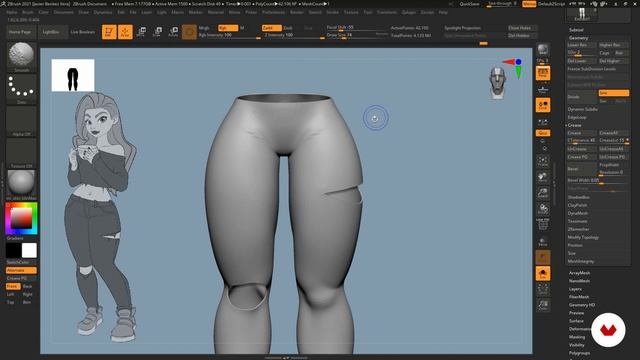Click the BPR render sphere icon
Viewport: 640px width, 360px height.
[x=542, y=50]
